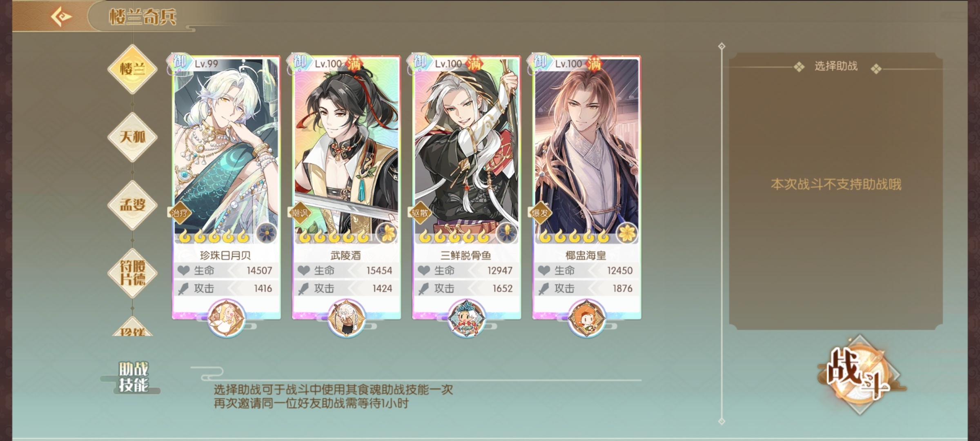
Task: Click 治疗 role badge on first card
Action: [180, 213]
